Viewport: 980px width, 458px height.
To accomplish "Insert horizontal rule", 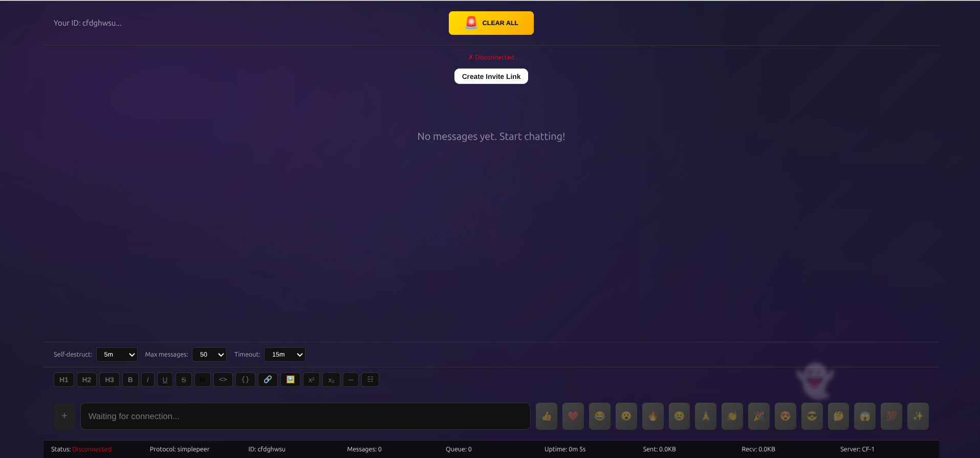I will [351, 380].
